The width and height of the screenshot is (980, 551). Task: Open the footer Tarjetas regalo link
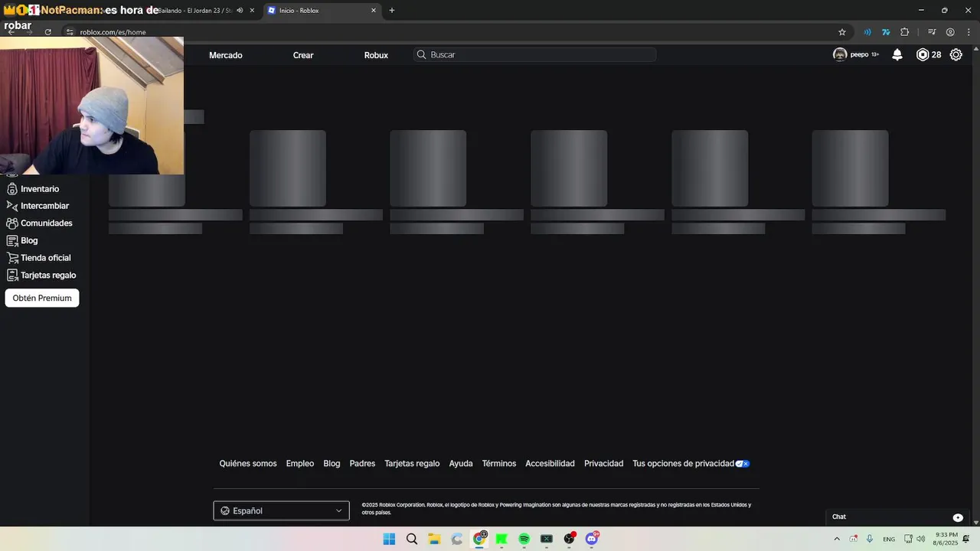click(412, 464)
